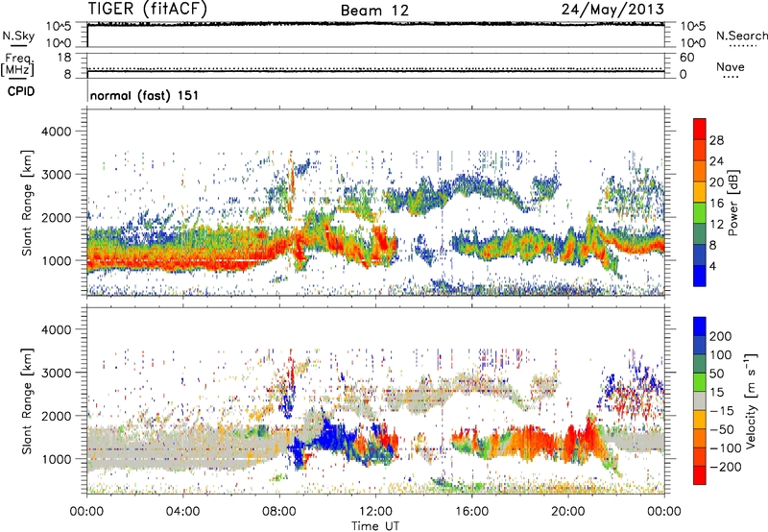
Task: Click the "N.Search" legend label
Action: click(741, 36)
